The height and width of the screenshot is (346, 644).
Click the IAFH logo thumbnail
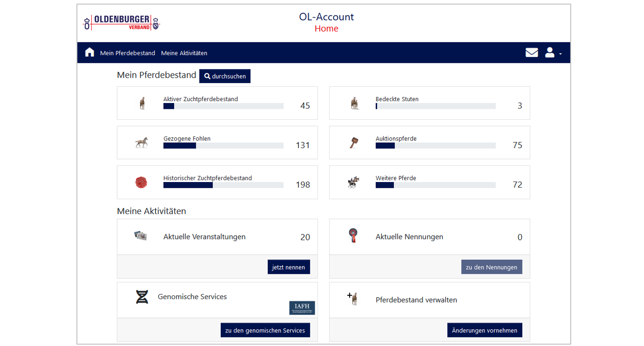302,308
